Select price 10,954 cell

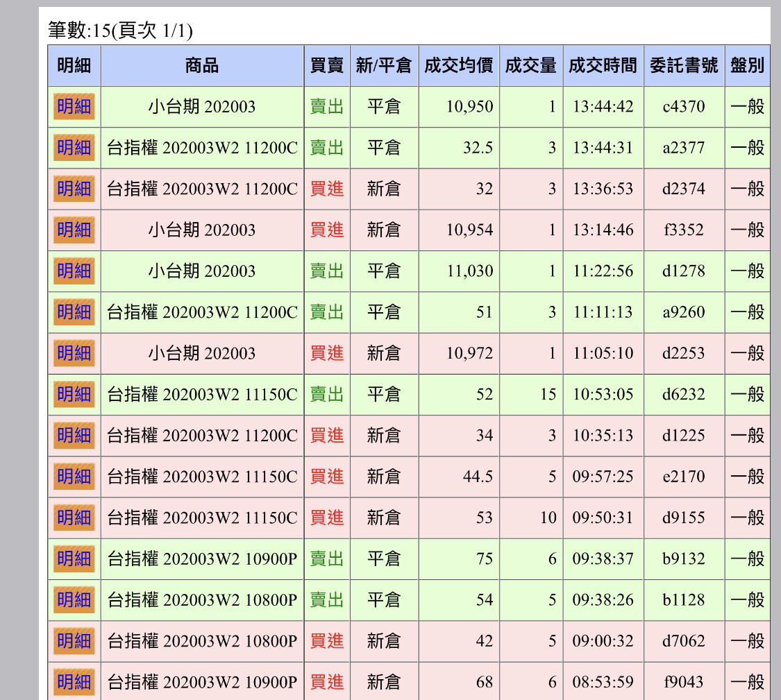(x=459, y=230)
